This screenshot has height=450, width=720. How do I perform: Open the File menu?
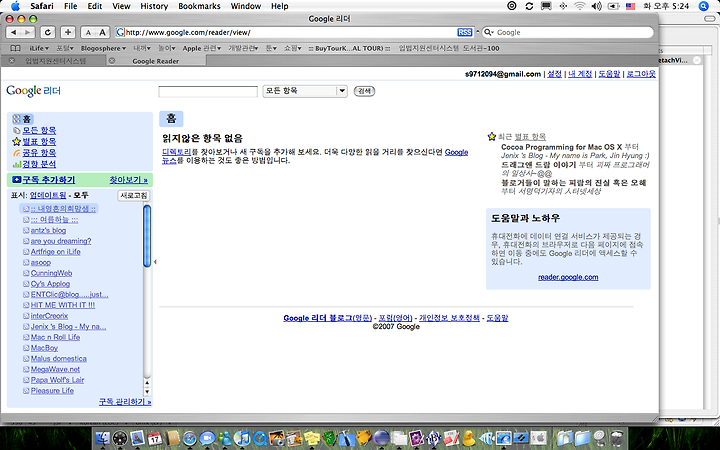pos(70,6)
